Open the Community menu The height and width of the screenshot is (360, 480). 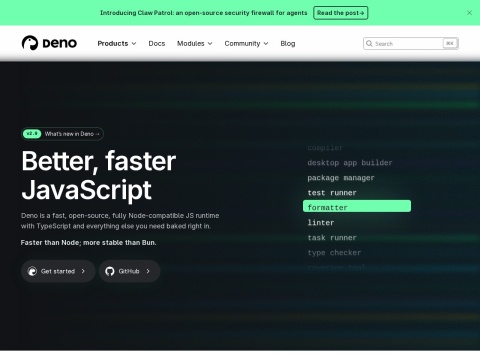click(x=246, y=43)
